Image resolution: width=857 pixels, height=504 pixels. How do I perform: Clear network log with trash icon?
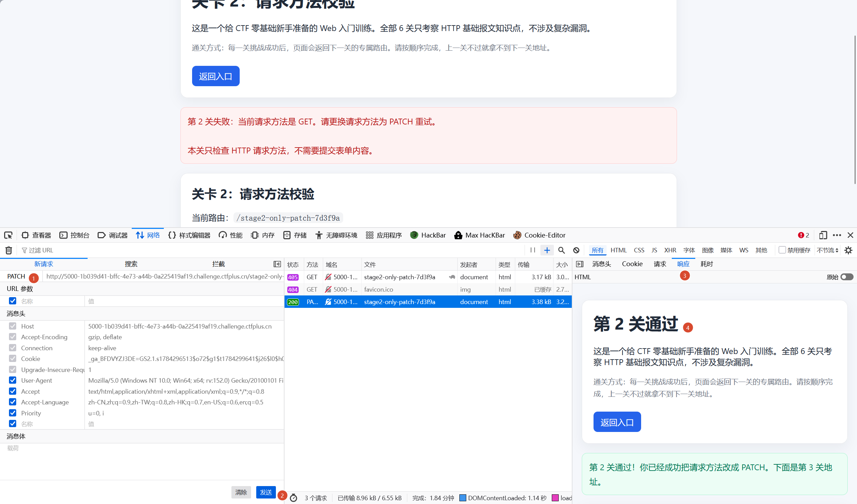pyautogui.click(x=9, y=250)
